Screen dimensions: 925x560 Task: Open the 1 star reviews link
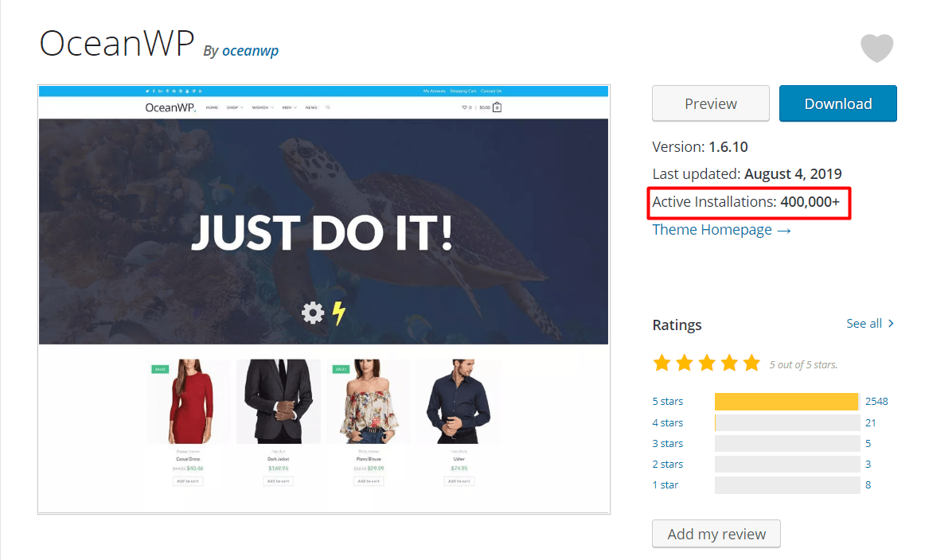tap(665, 484)
